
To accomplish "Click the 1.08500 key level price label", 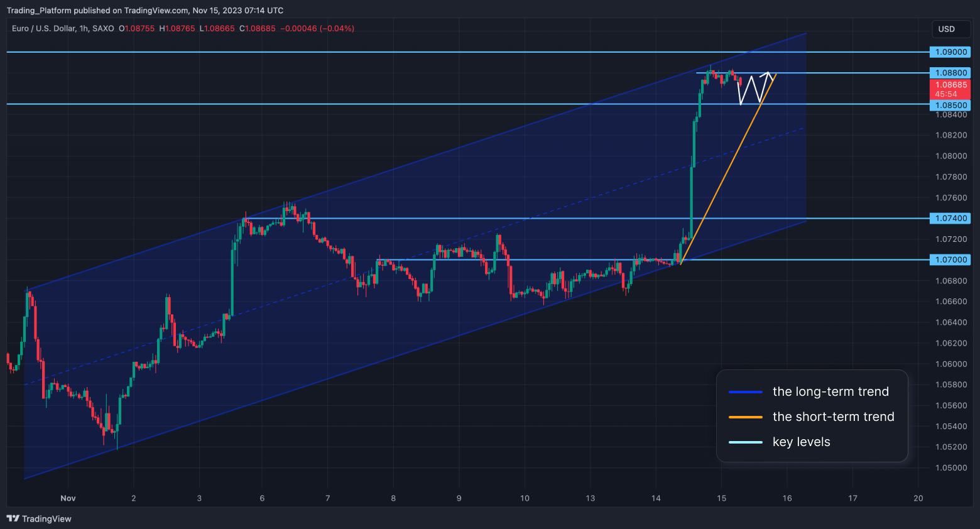I will 950,105.
